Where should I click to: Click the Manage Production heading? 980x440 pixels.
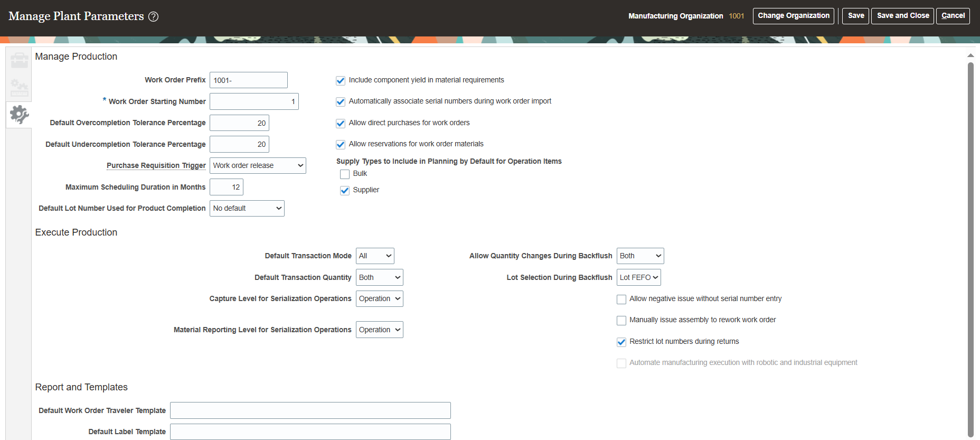point(76,57)
